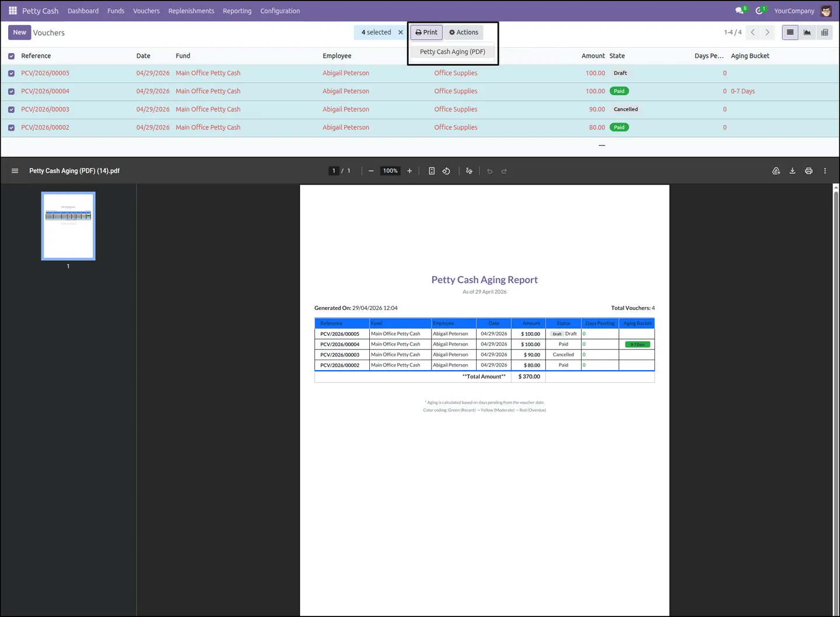The height and width of the screenshot is (617, 840).
Task: Open the Configuration menu
Action: tap(280, 11)
